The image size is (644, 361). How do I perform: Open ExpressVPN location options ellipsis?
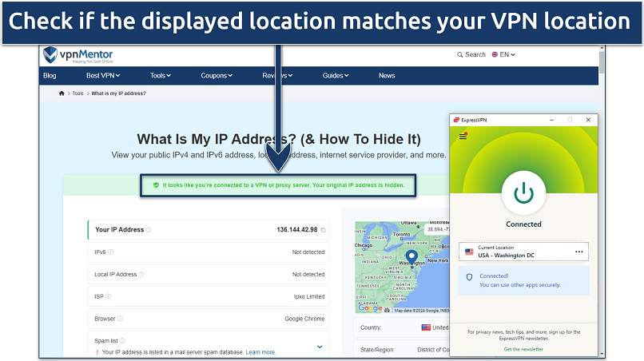pos(579,252)
